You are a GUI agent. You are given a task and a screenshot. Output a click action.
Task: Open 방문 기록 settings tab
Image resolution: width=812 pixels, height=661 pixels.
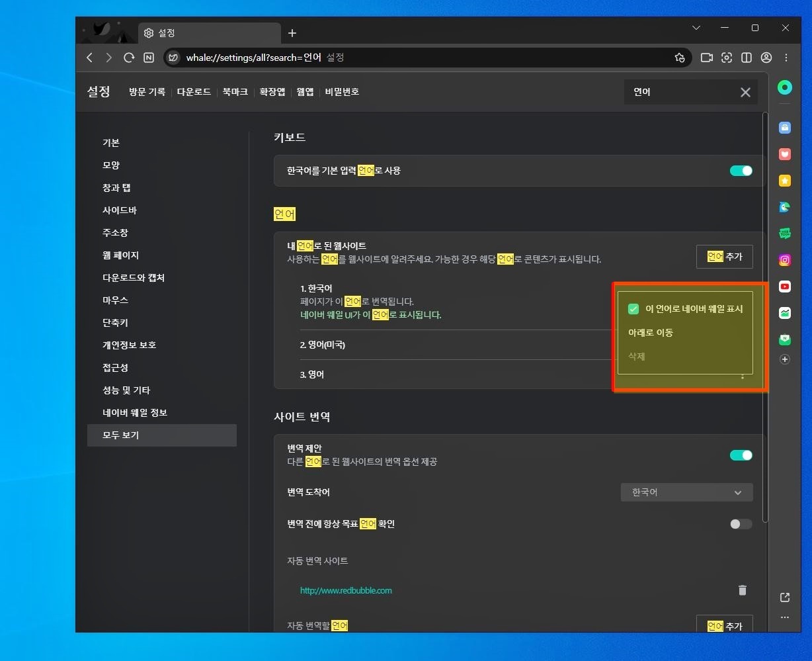click(x=147, y=92)
